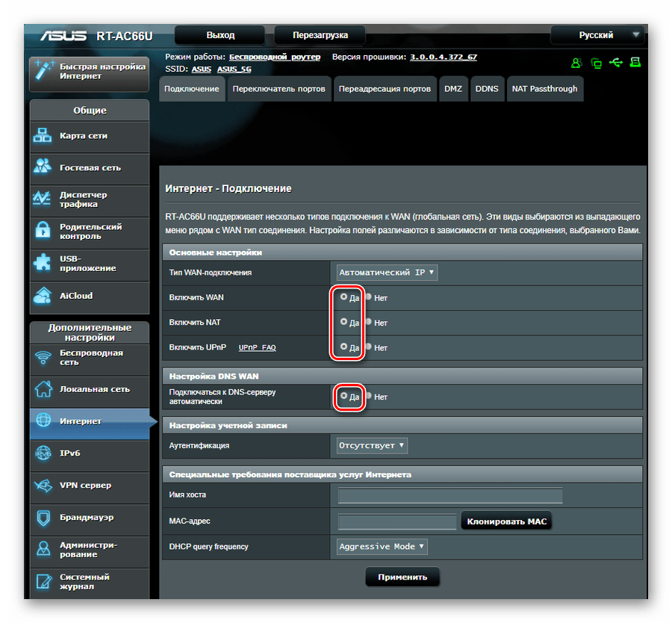Open Карта сети network map icon
Screen dimensions: 672x623
(43, 135)
